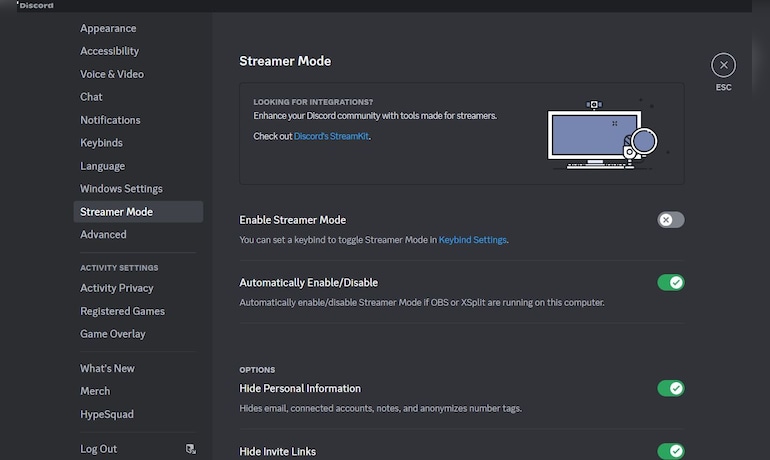Navigate to Keybinds in sidebar
Image resolution: width=770 pixels, height=460 pixels.
coord(101,143)
